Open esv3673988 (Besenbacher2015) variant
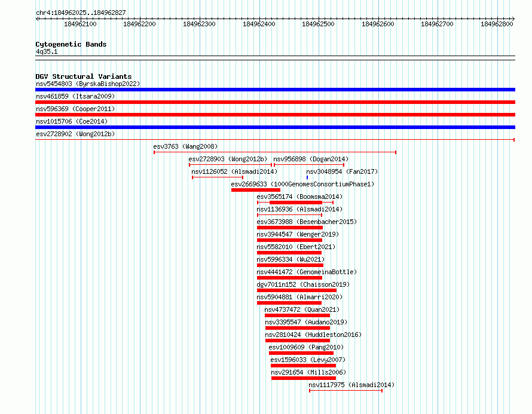 click(x=307, y=222)
